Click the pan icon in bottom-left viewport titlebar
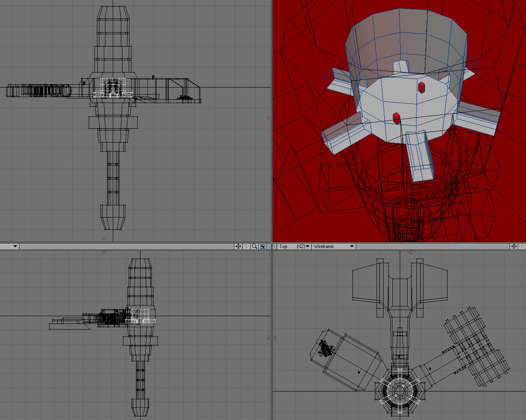This screenshot has width=526, height=420. pos(238,246)
